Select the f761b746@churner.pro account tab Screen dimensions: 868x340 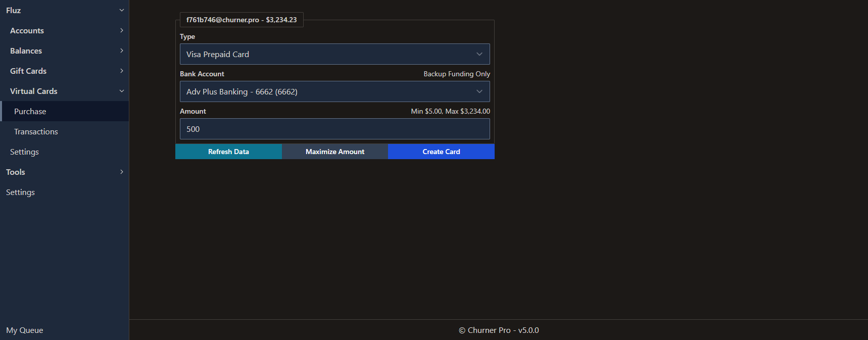pos(242,20)
